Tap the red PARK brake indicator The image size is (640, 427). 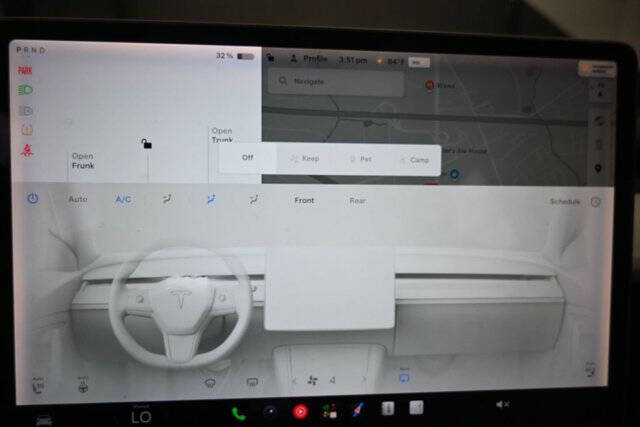point(25,71)
